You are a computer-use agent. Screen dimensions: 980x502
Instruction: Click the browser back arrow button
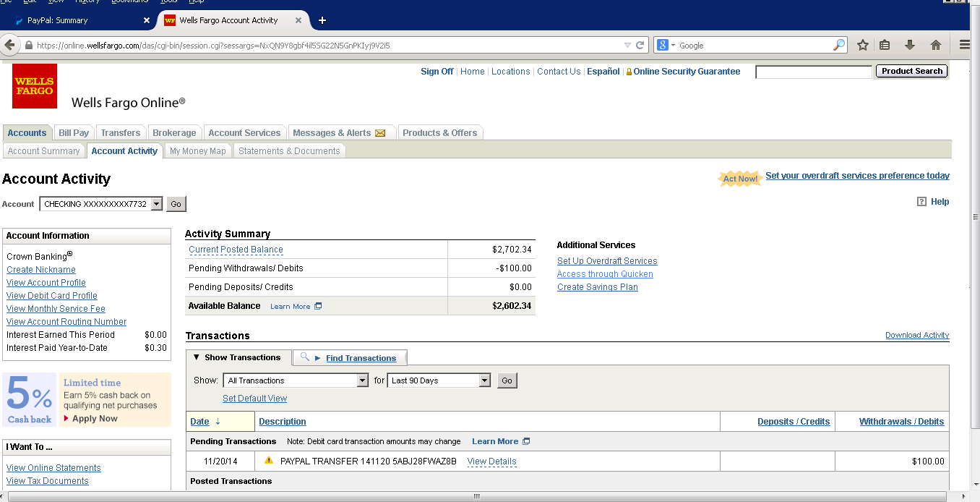pos(9,45)
